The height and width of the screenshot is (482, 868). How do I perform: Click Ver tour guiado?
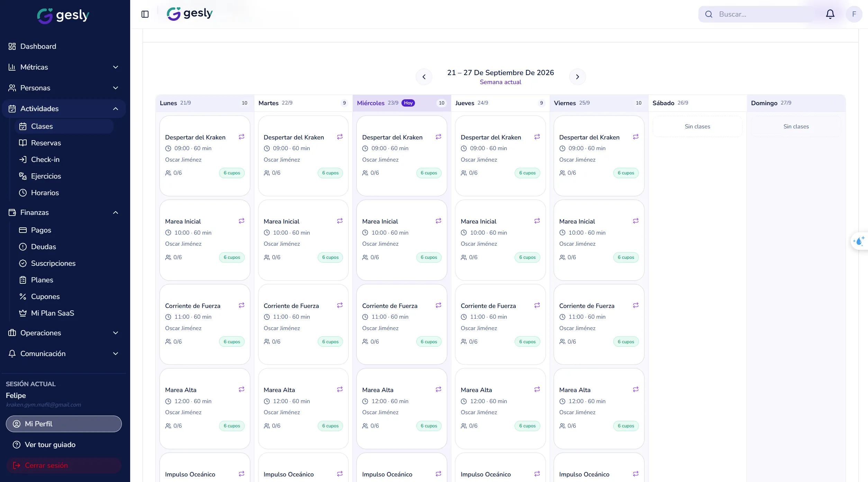(64, 445)
